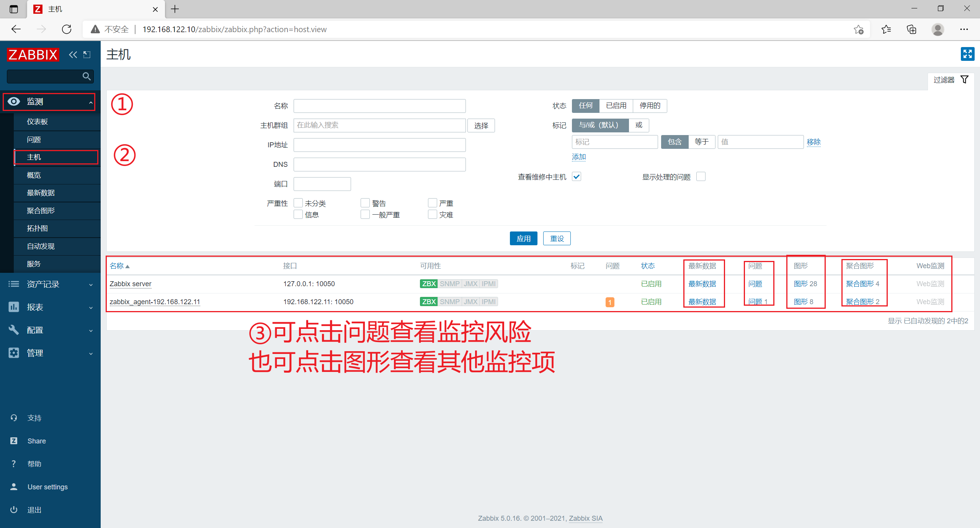Image resolution: width=980 pixels, height=528 pixels.
Task: Click the Support headset icon
Action: tap(14, 418)
